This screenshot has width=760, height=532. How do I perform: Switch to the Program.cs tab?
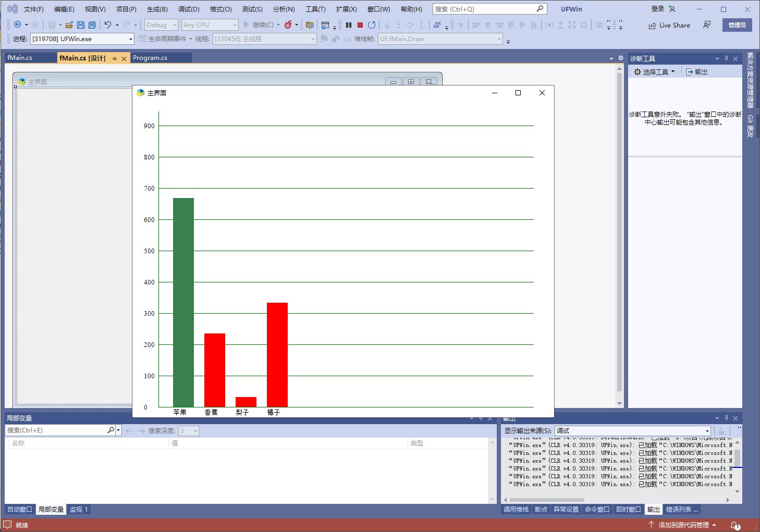coord(150,58)
